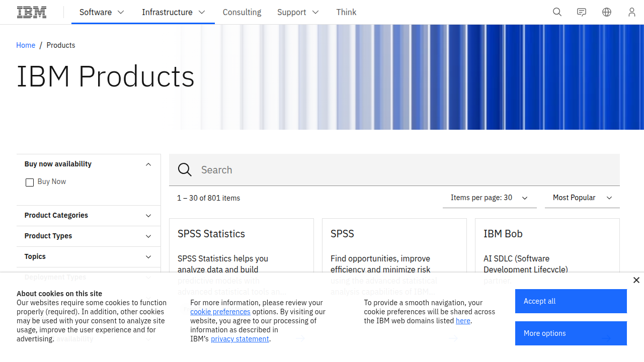The image size is (644, 362).
Task: Open the user profile icon
Action: [632, 12]
